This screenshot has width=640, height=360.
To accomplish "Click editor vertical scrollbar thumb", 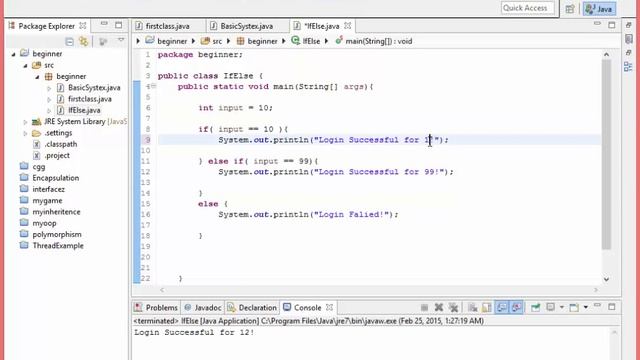I will [x=606, y=155].
